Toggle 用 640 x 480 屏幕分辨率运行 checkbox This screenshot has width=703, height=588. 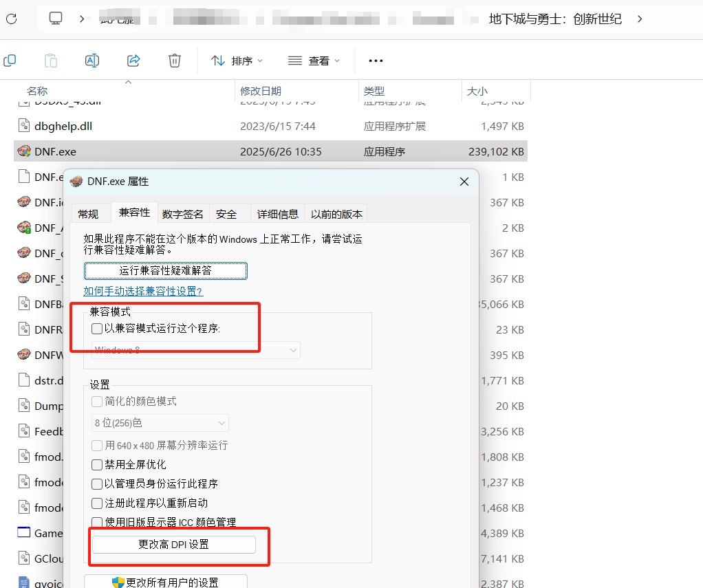point(97,446)
